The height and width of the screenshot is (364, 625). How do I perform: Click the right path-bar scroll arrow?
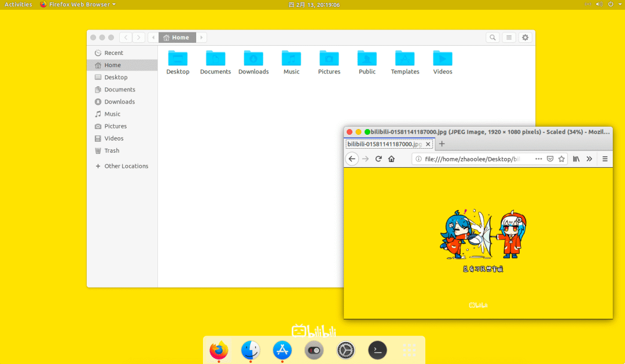pos(201,38)
